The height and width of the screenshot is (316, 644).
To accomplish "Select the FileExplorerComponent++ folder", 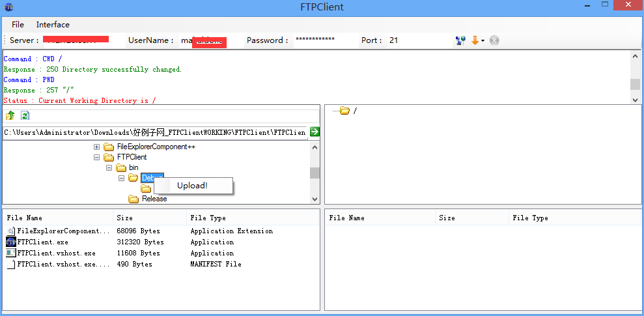I will [x=156, y=147].
